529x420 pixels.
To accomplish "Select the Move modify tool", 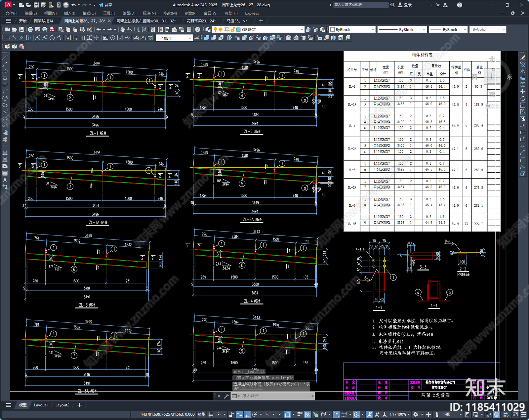I will pos(523,92).
